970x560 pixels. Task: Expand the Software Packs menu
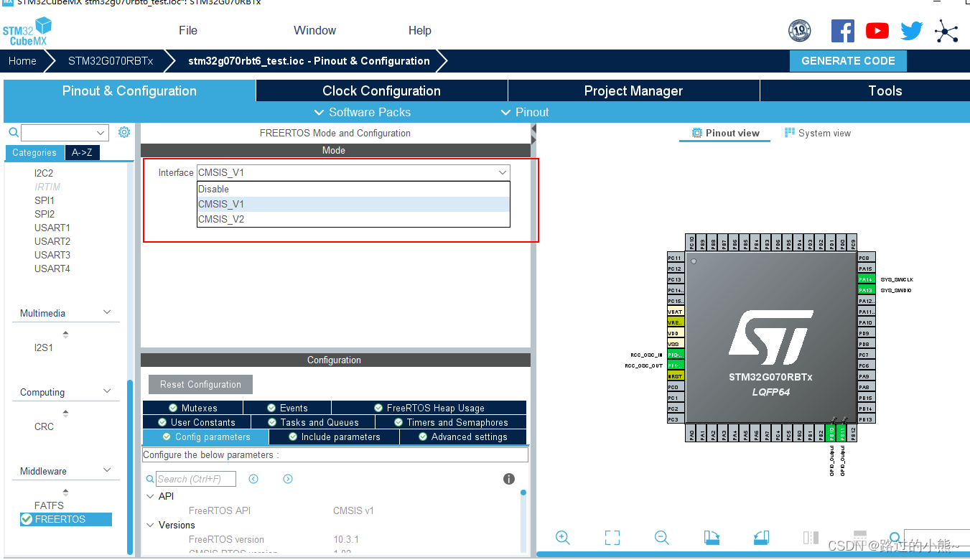(x=363, y=112)
